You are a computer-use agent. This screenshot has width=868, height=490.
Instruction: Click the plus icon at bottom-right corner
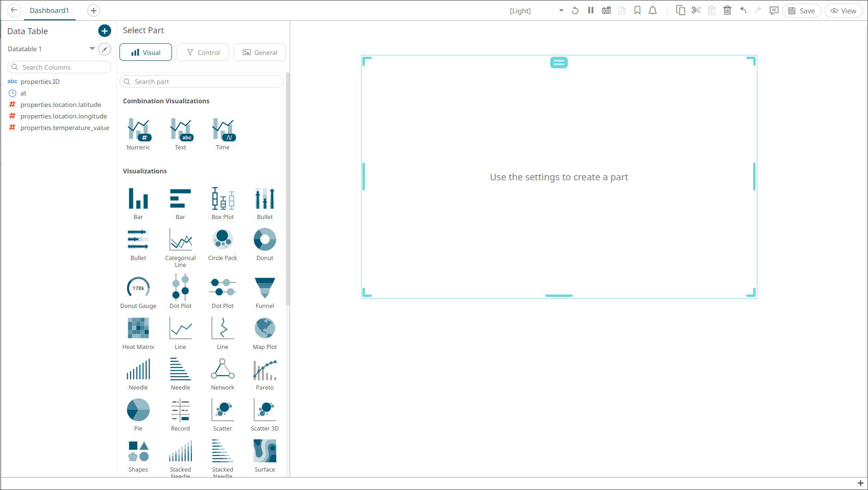point(860,483)
